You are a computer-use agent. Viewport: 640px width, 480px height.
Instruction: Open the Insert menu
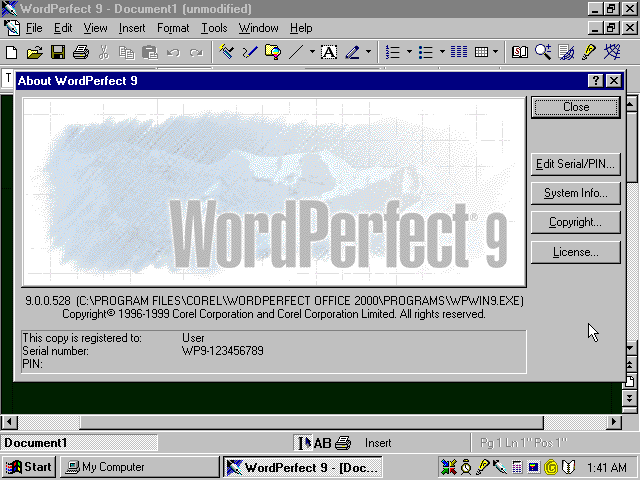coord(132,28)
